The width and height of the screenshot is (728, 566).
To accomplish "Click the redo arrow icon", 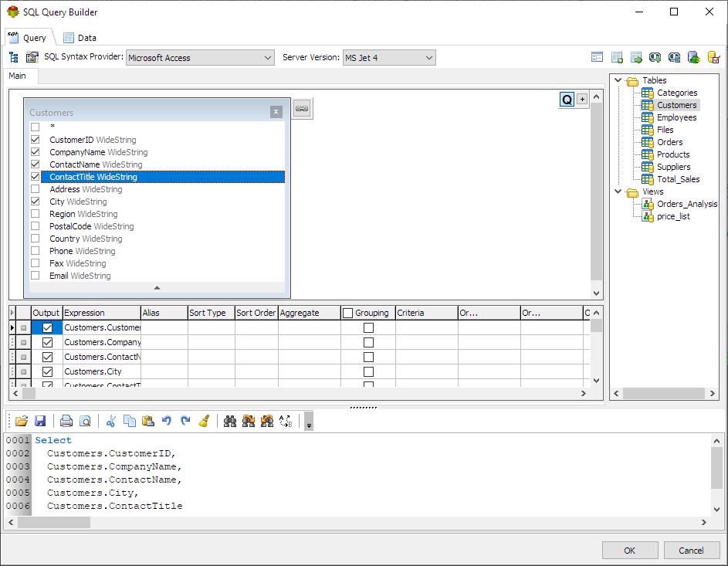I will (185, 421).
